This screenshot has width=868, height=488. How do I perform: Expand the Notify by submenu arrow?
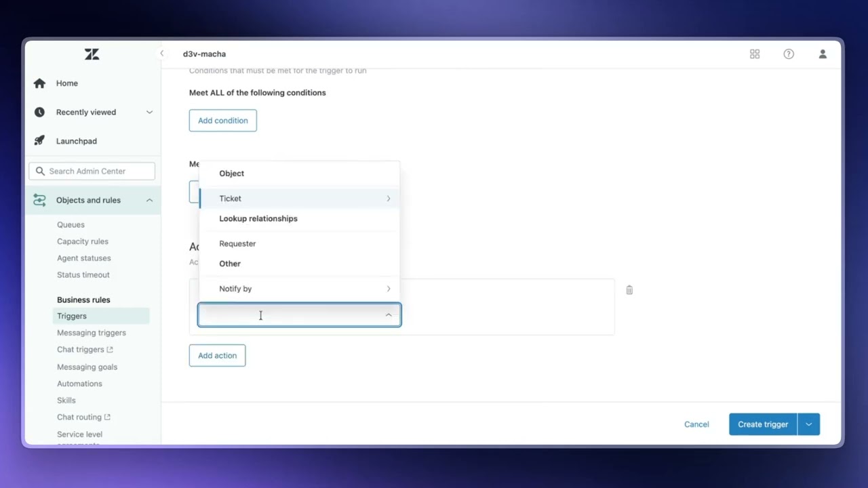(389, 289)
